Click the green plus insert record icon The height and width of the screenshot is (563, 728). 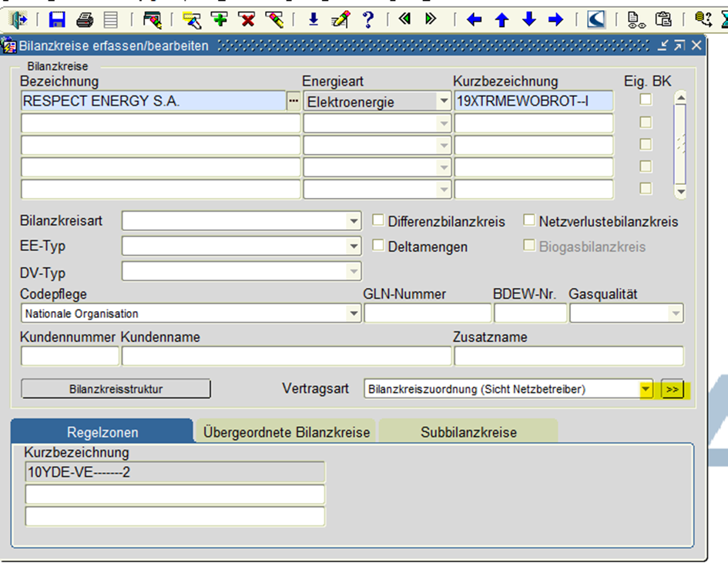pyautogui.click(x=220, y=19)
